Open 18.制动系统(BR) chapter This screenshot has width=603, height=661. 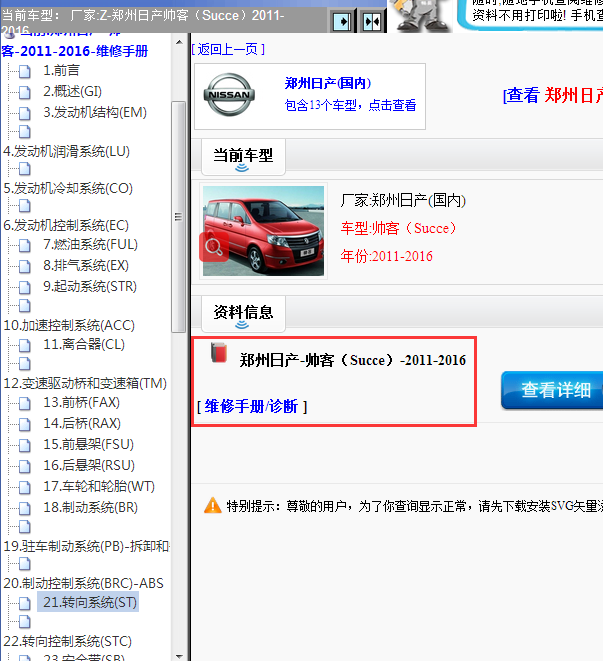pyautogui.click(x=90, y=508)
